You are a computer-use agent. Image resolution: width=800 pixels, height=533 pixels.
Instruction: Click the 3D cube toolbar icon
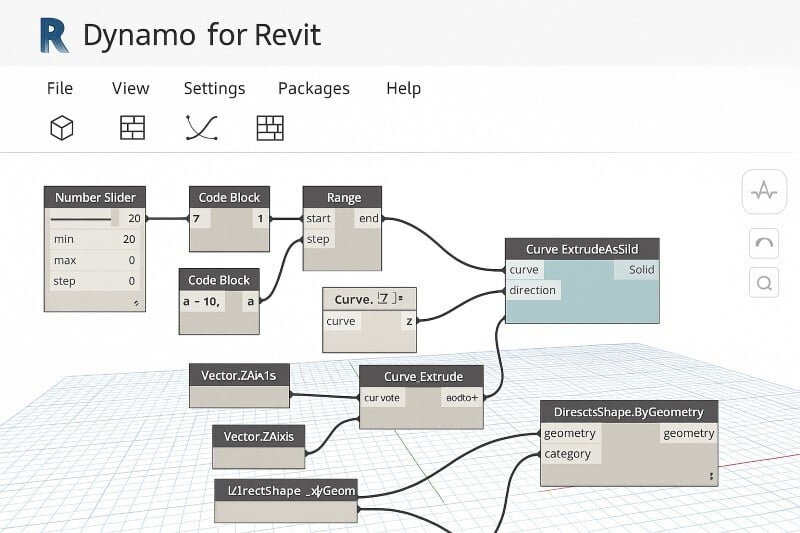point(62,128)
